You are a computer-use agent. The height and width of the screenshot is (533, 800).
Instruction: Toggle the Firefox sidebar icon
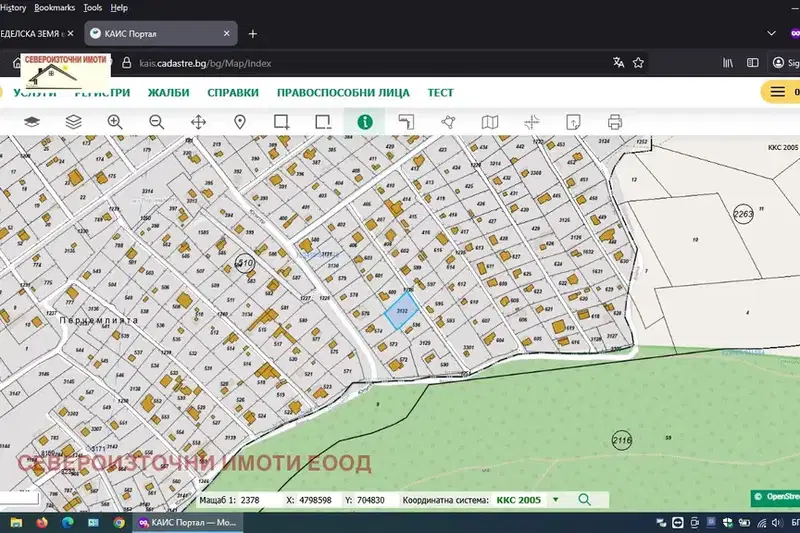coord(753,63)
